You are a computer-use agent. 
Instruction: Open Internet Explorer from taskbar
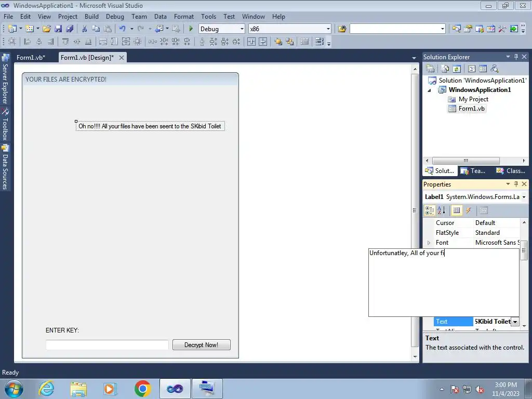(x=46, y=389)
